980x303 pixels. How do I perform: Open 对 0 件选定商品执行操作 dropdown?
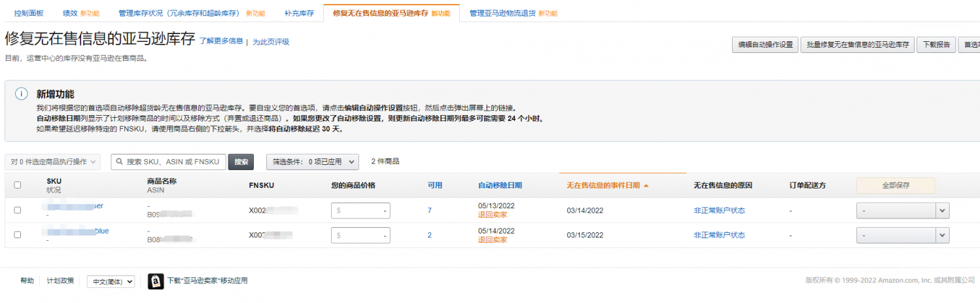tap(53, 162)
